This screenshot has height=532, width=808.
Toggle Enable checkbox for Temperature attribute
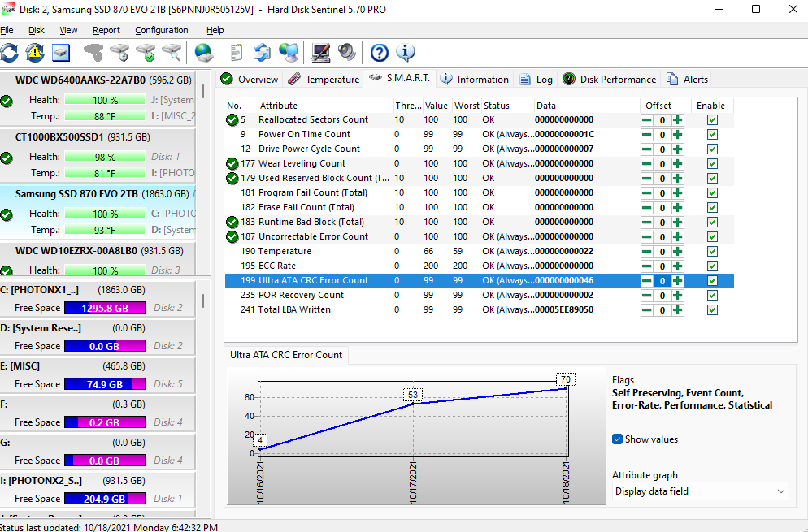(712, 251)
